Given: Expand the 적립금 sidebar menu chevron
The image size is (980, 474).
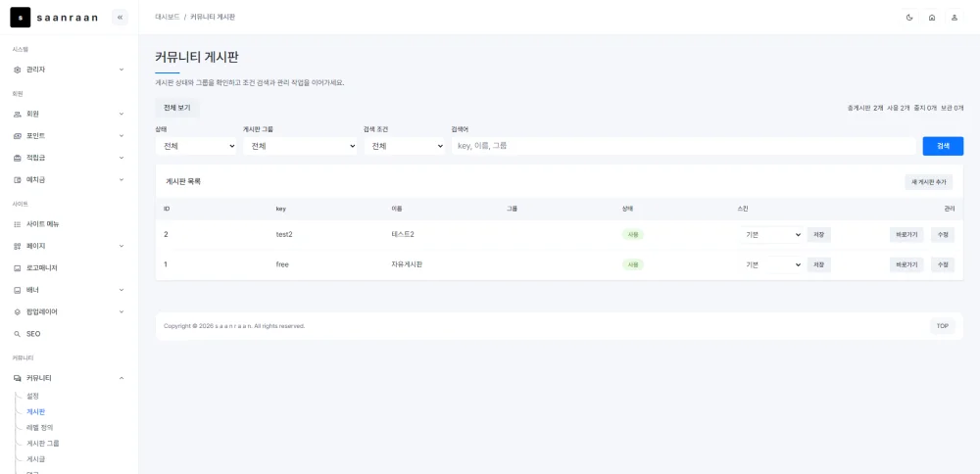Looking at the screenshot, I should (122, 158).
